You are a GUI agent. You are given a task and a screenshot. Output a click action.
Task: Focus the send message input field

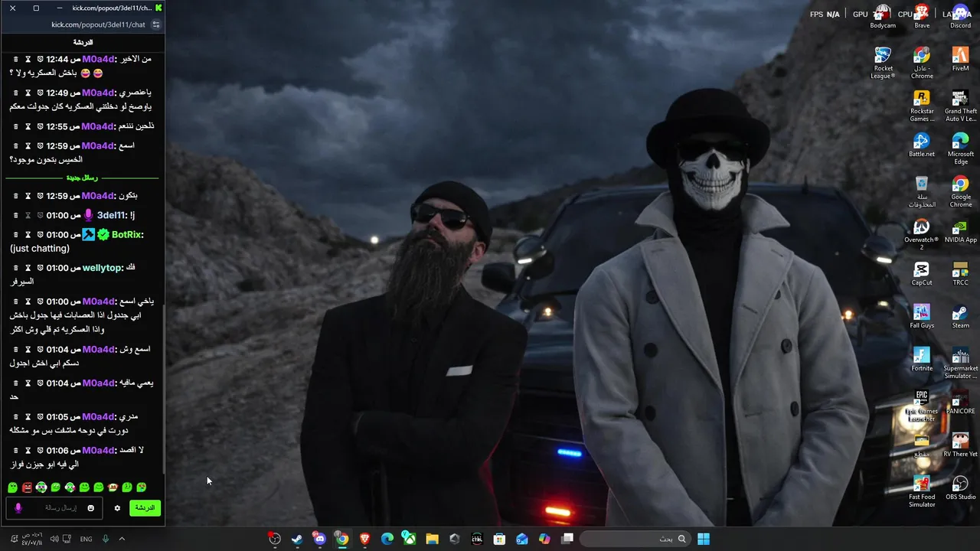[x=55, y=508]
